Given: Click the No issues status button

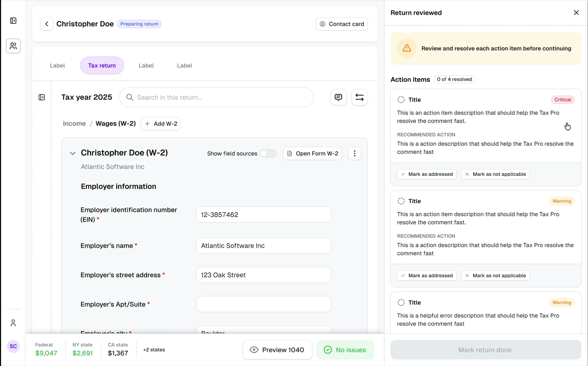Looking at the screenshot, I should (345, 350).
